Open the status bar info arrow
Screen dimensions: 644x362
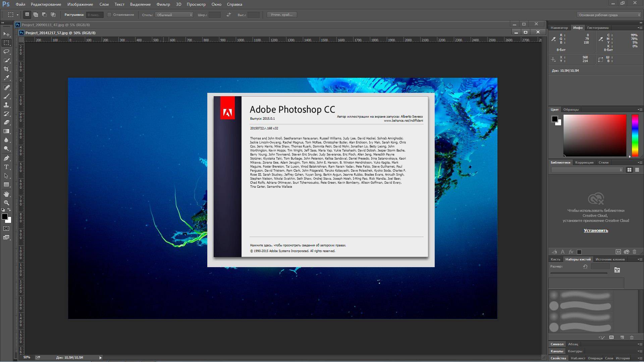tap(100, 358)
